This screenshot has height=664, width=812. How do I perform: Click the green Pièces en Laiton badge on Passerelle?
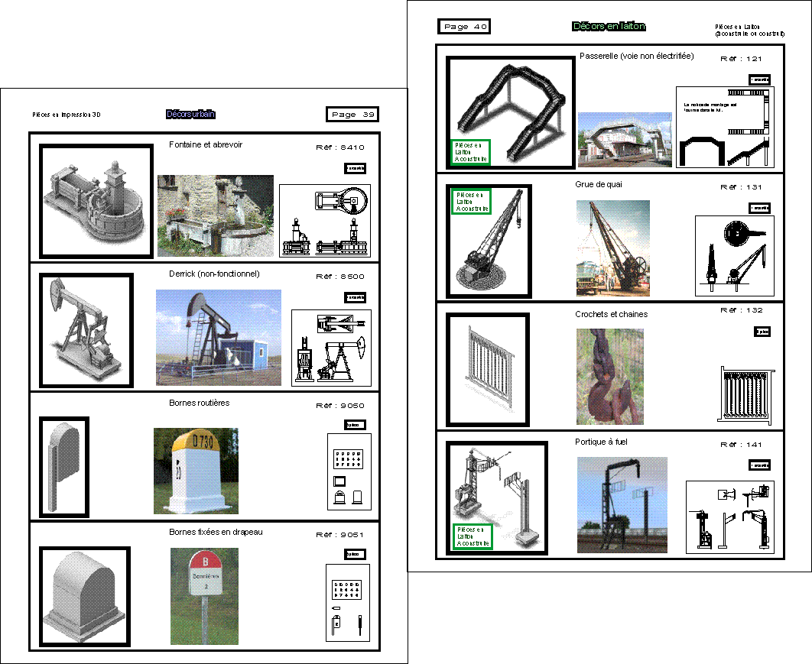(x=470, y=152)
